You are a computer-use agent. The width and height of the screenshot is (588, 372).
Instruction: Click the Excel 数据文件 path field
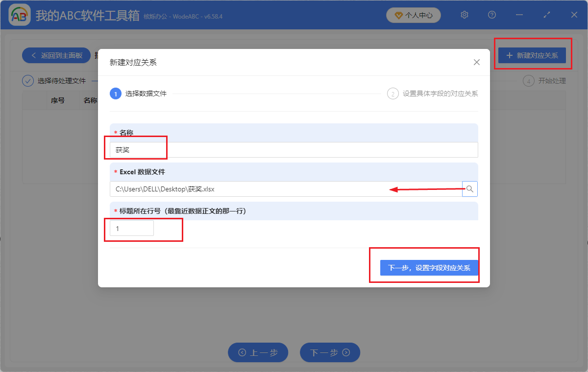pyautogui.click(x=245, y=189)
